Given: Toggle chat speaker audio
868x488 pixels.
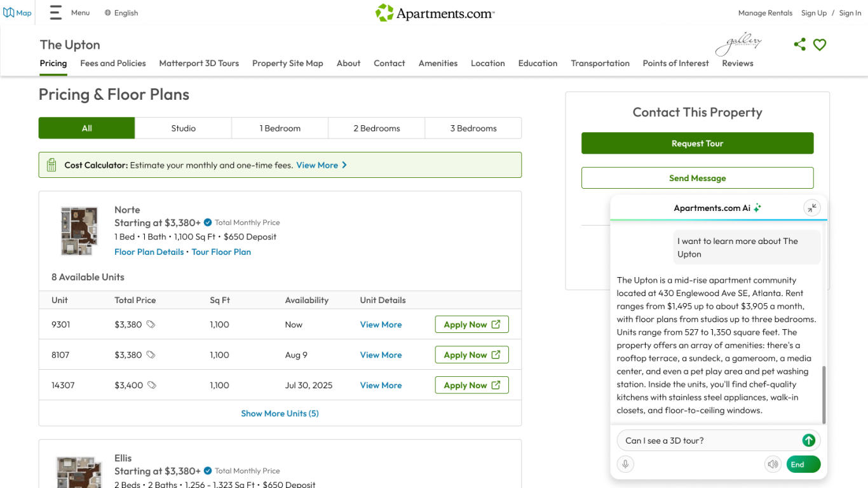Looking at the screenshot, I should pyautogui.click(x=773, y=464).
